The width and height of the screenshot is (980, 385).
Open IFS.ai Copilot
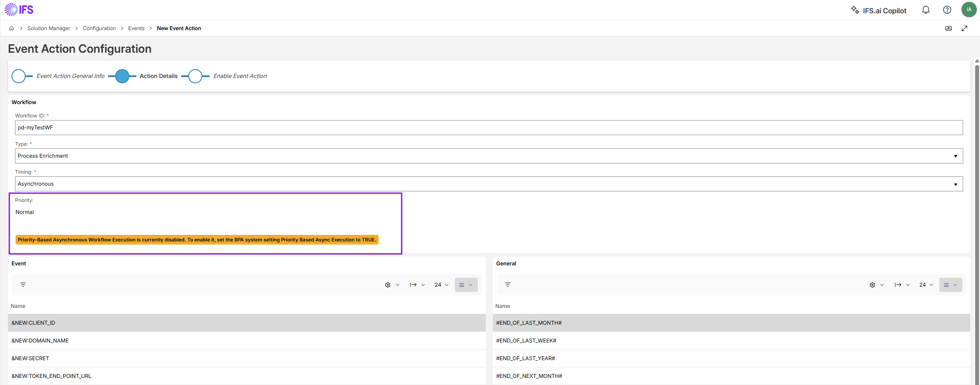[x=879, y=10]
